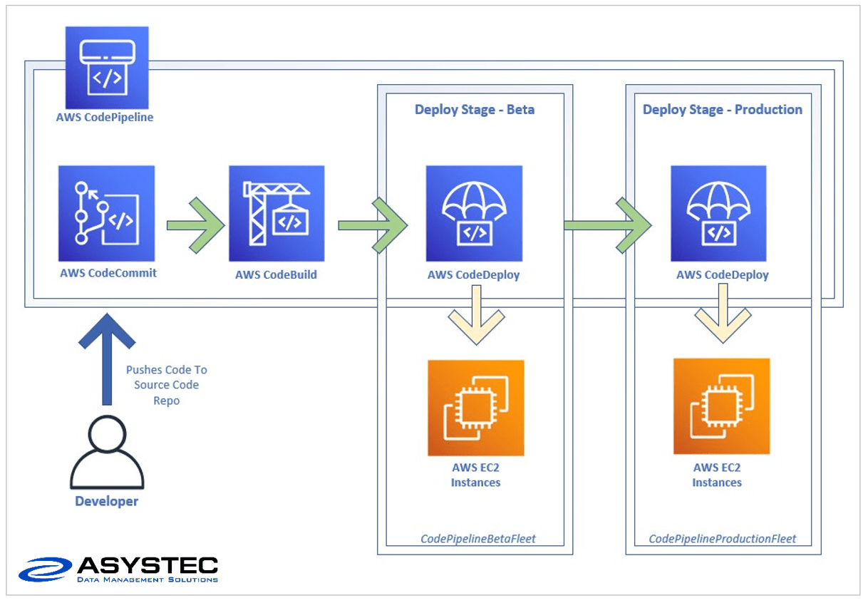
Task: Click the "AWS CodePipeline" label
Action: (x=105, y=118)
